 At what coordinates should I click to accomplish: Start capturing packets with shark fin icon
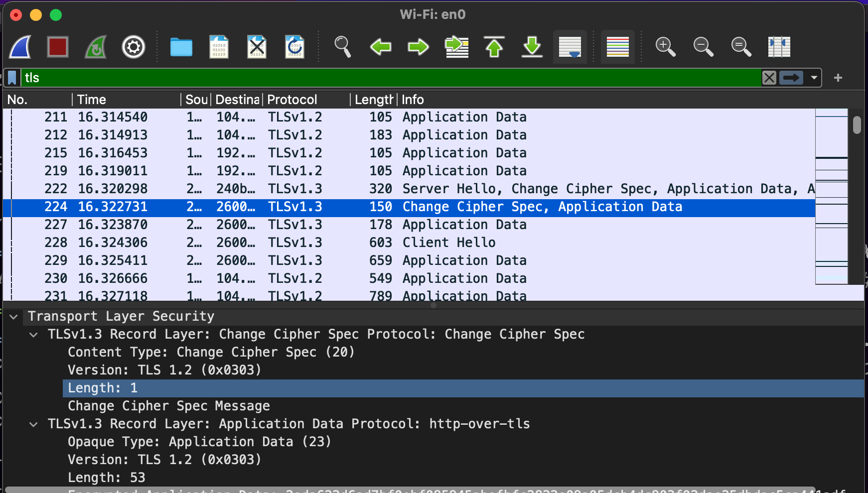pos(20,47)
